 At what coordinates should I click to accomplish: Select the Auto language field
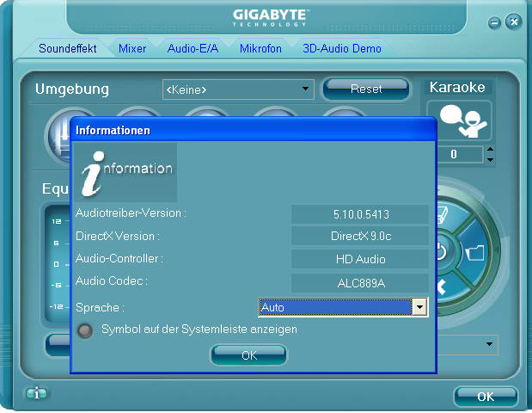(x=335, y=307)
